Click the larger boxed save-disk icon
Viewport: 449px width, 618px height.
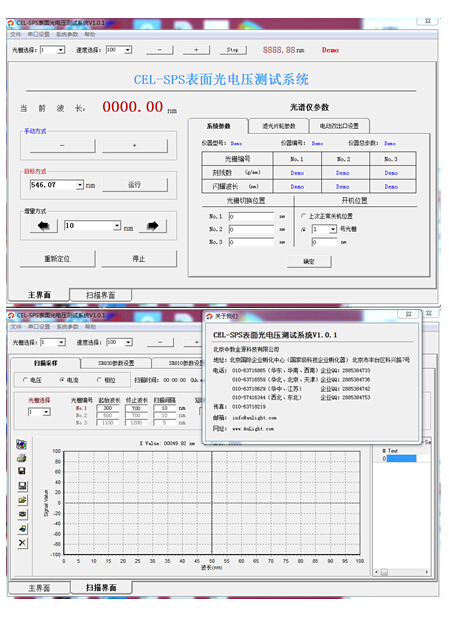(x=22, y=486)
